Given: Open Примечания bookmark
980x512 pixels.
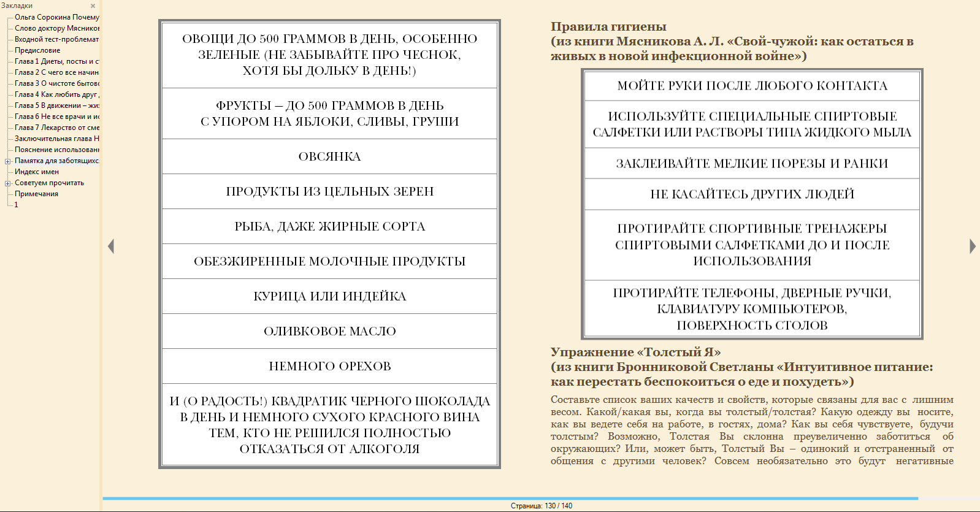Looking at the screenshot, I should (x=37, y=194).
